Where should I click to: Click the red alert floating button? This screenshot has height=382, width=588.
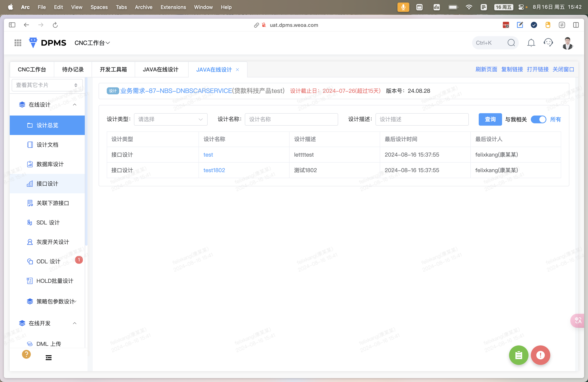[540, 355]
